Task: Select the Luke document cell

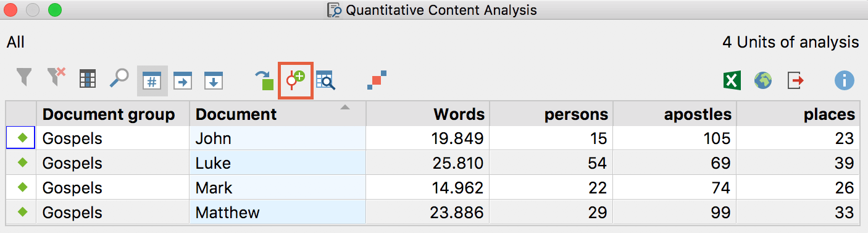Action: (277, 163)
